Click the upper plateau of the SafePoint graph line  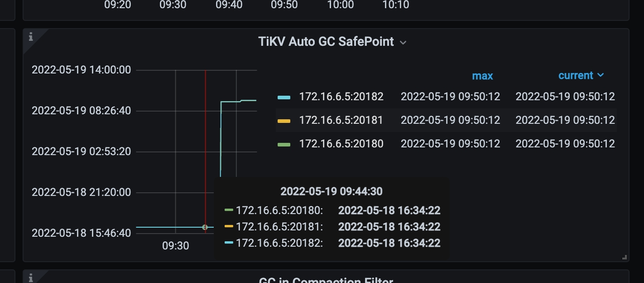pyautogui.click(x=238, y=101)
